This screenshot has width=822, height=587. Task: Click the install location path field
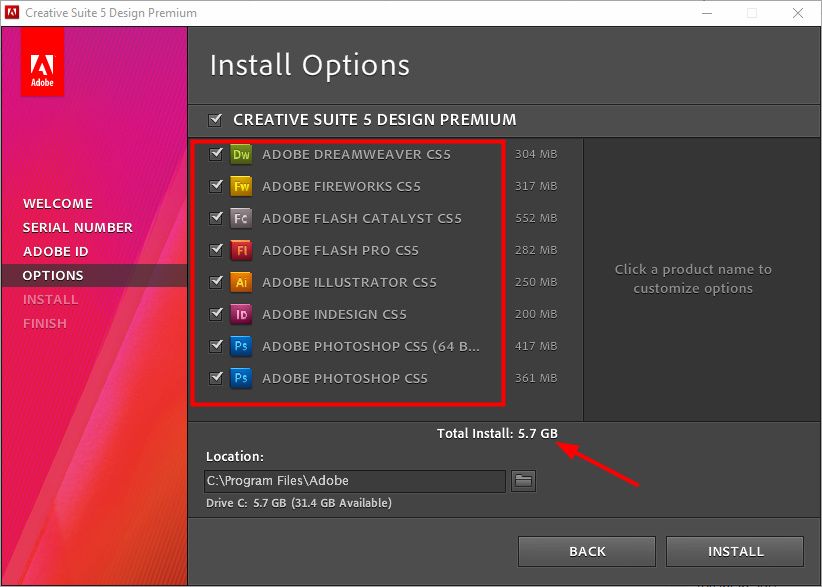(354, 481)
